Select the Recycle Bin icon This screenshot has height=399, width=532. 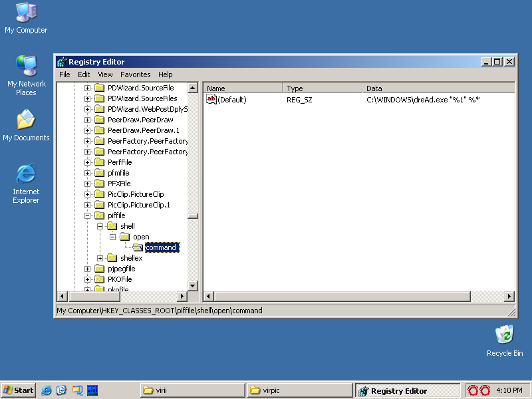(504, 334)
